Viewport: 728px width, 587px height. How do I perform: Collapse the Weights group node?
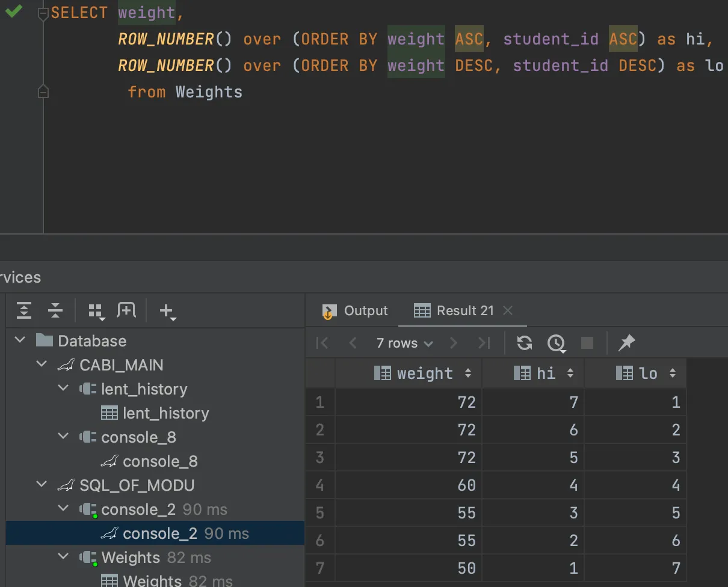[x=63, y=557]
